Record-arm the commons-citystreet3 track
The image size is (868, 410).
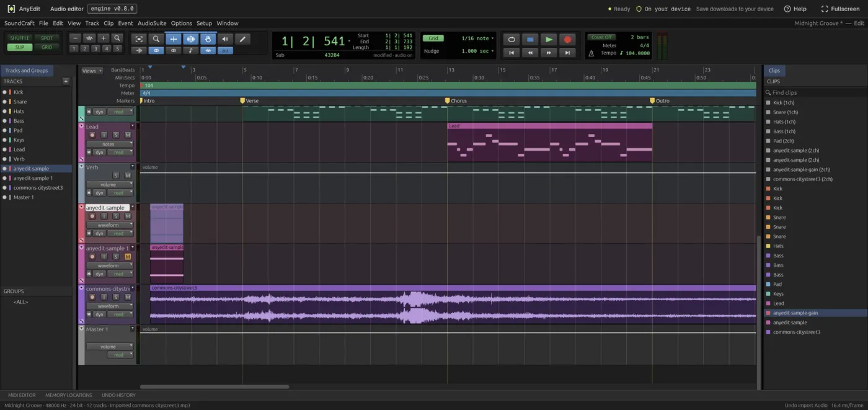coord(92,297)
